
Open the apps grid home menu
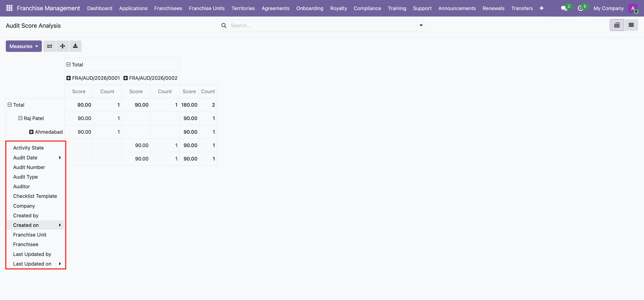click(x=9, y=8)
